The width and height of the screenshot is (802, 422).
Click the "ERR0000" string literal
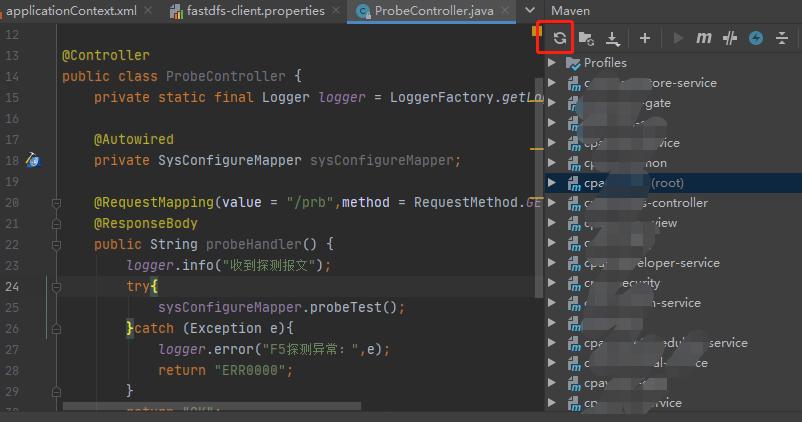point(250,370)
